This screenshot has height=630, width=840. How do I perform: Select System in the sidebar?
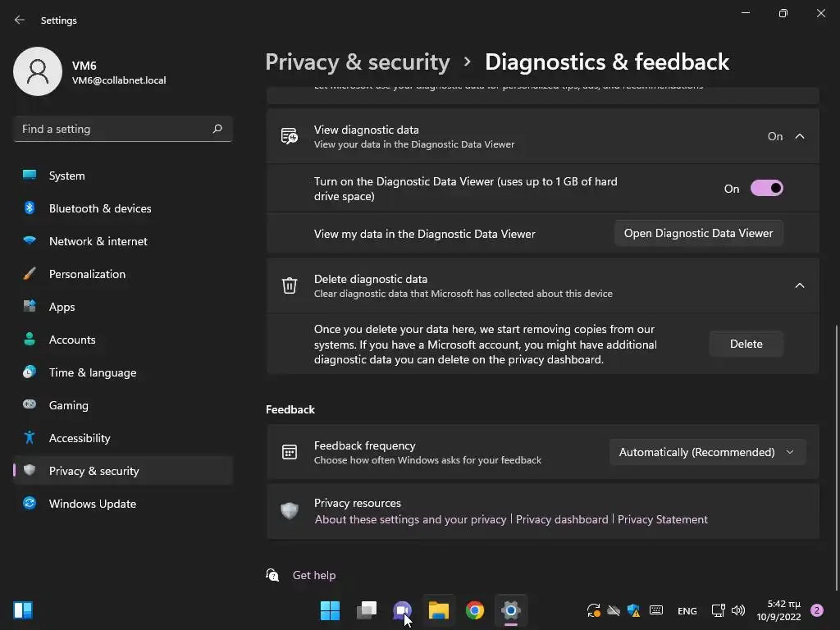point(123,176)
